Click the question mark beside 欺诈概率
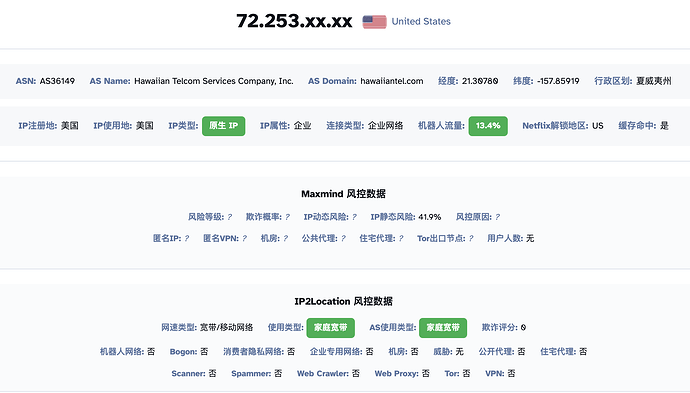Image resolution: width=690 pixels, height=393 pixels. (287, 217)
